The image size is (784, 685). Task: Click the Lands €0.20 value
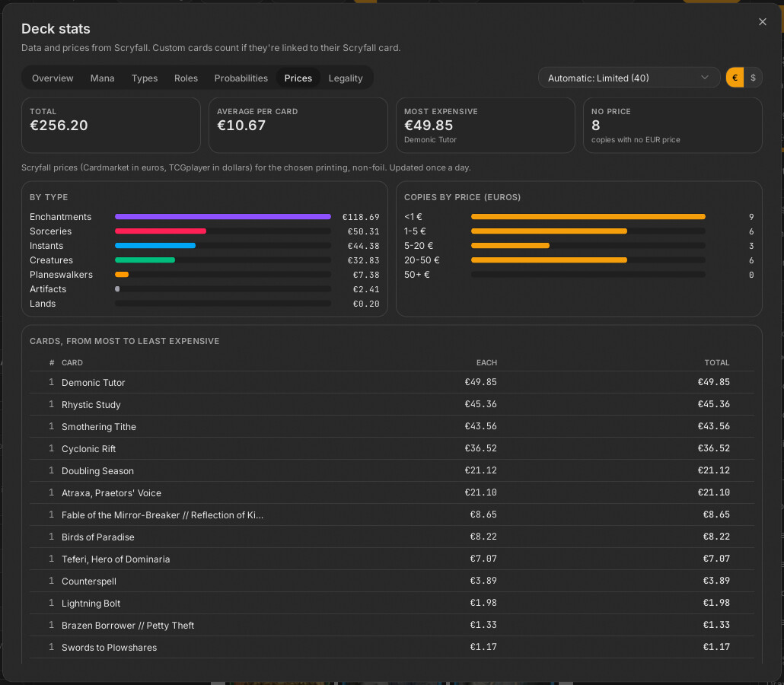(x=366, y=304)
